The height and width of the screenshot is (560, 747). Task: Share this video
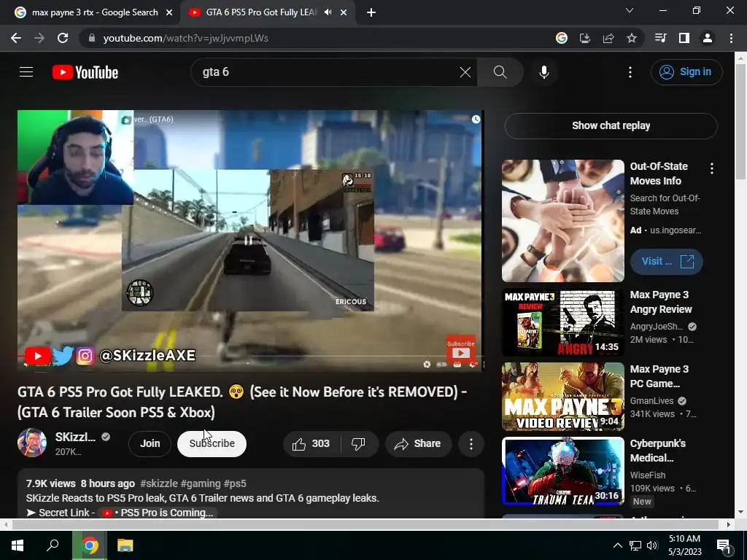[418, 444]
